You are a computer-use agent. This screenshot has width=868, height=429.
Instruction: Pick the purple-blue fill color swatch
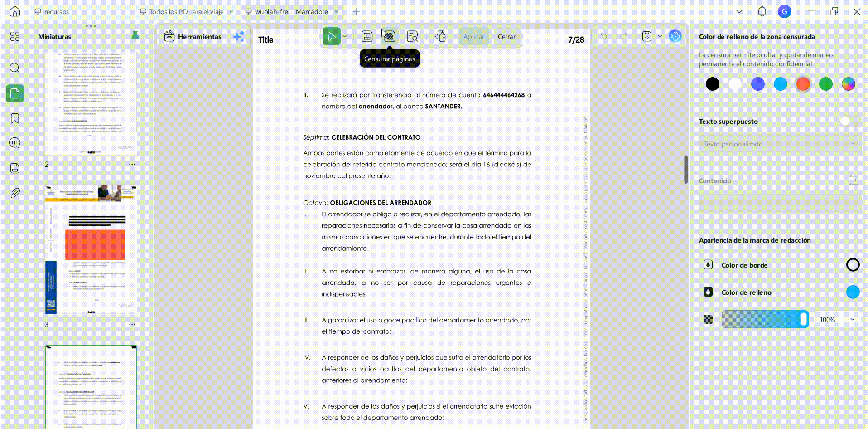(758, 84)
